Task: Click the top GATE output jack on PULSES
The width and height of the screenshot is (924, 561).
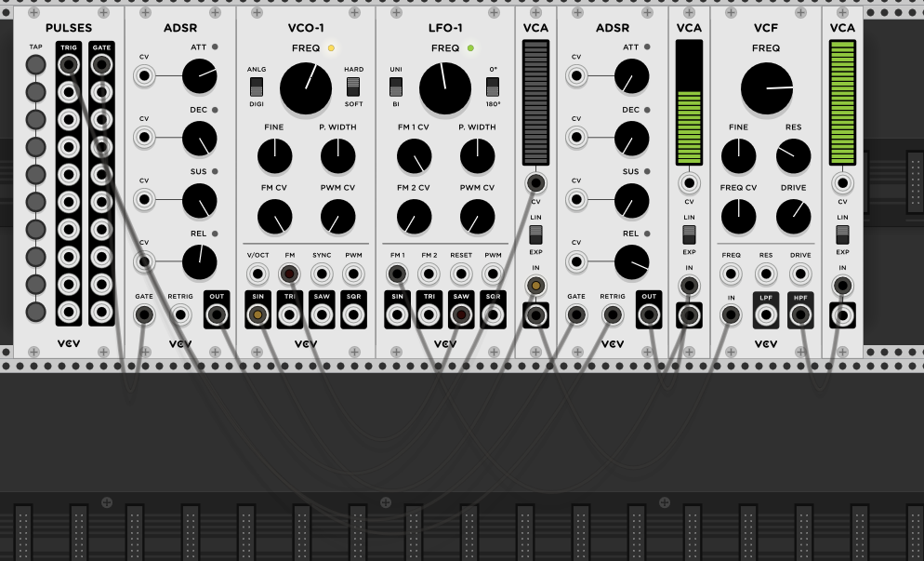Action: click(x=101, y=64)
